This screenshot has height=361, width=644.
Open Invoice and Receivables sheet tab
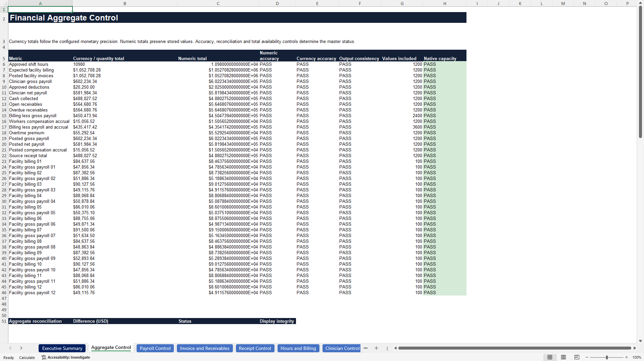tap(205, 348)
